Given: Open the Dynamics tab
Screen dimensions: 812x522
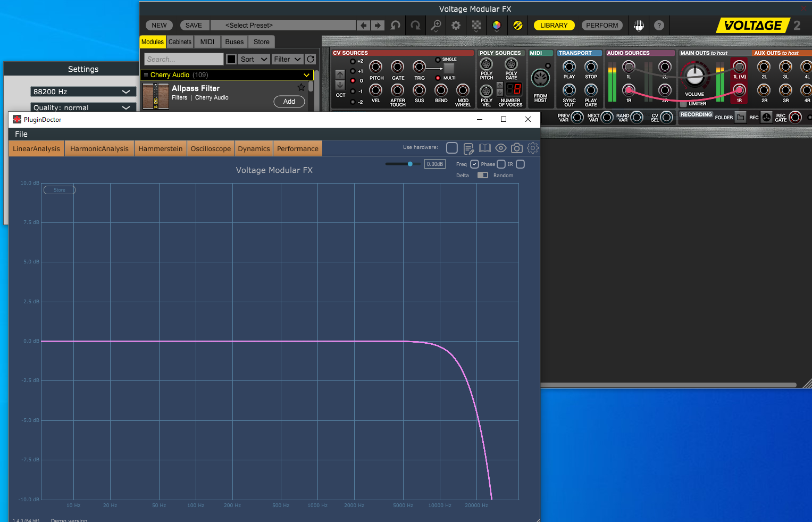Looking at the screenshot, I should point(254,148).
